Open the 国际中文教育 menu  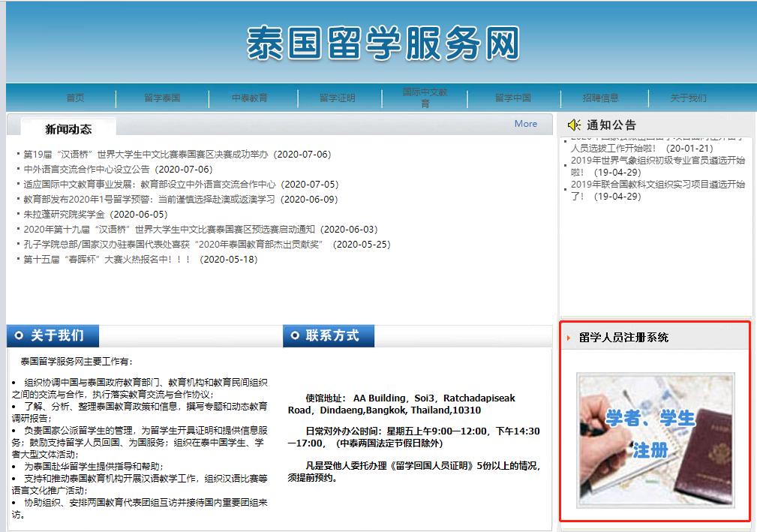425,98
